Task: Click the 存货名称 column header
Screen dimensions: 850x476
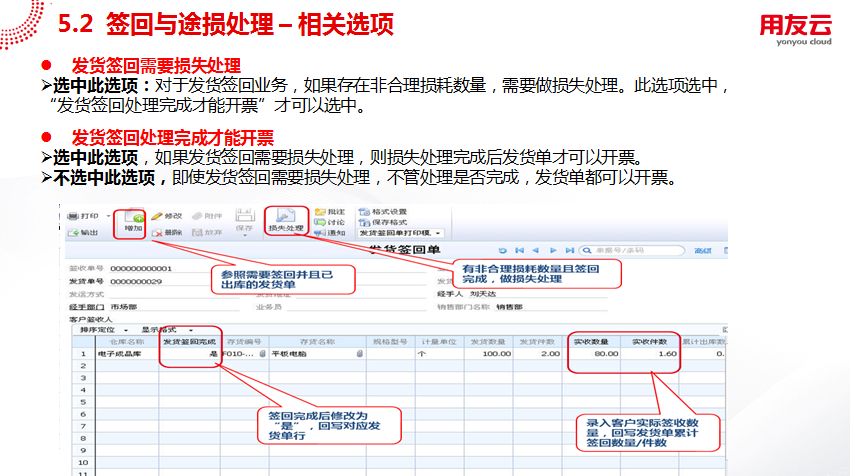Action: (317, 342)
